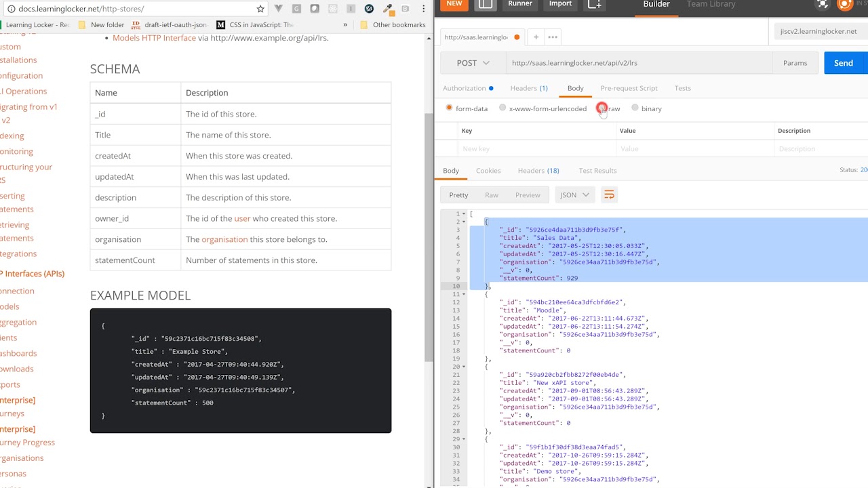Click the eyedropper color picker extension icon
The width and height of the screenshot is (868, 488).
(x=387, y=9)
